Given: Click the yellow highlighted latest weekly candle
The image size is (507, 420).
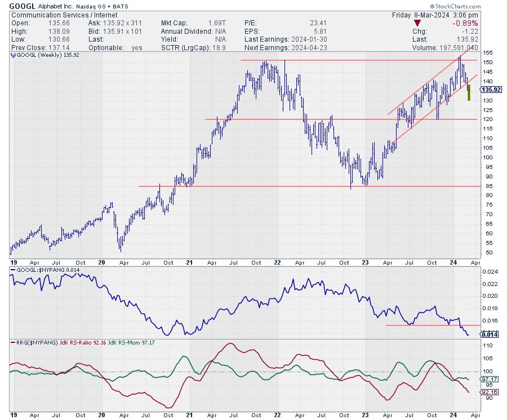Looking at the screenshot, I should [469, 92].
